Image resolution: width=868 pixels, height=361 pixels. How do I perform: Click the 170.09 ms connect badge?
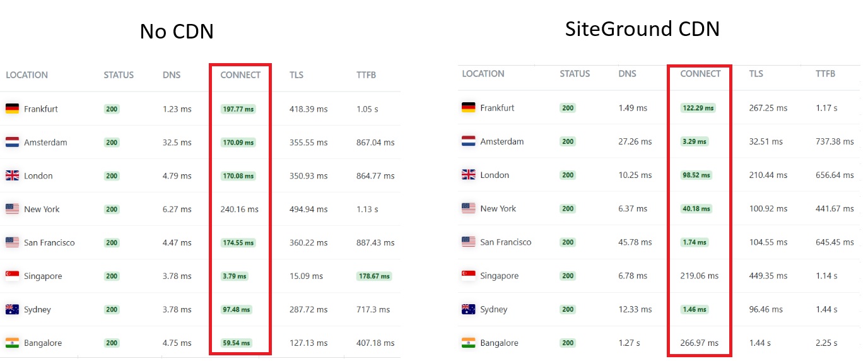238,142
